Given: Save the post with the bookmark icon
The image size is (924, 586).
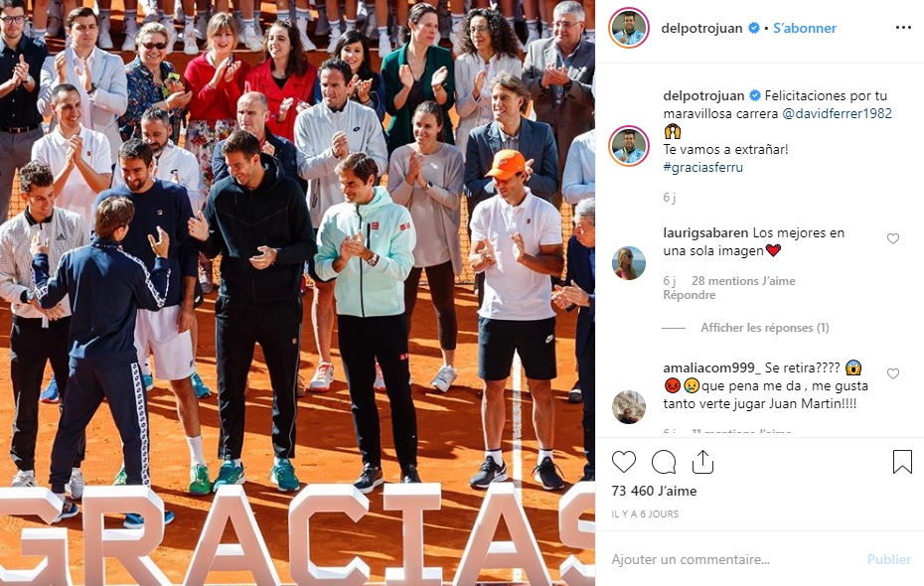Looking at the screenshot, I should tap(902, 462).
